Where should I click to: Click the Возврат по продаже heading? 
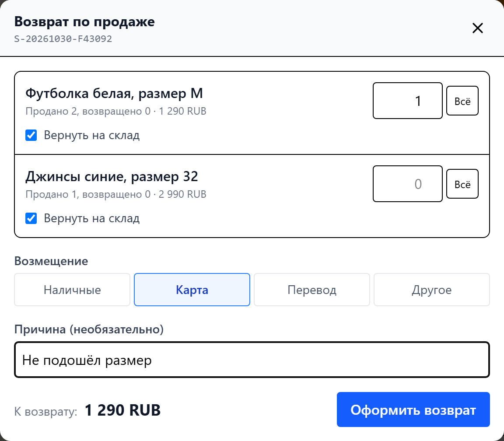tap(84, 21)
